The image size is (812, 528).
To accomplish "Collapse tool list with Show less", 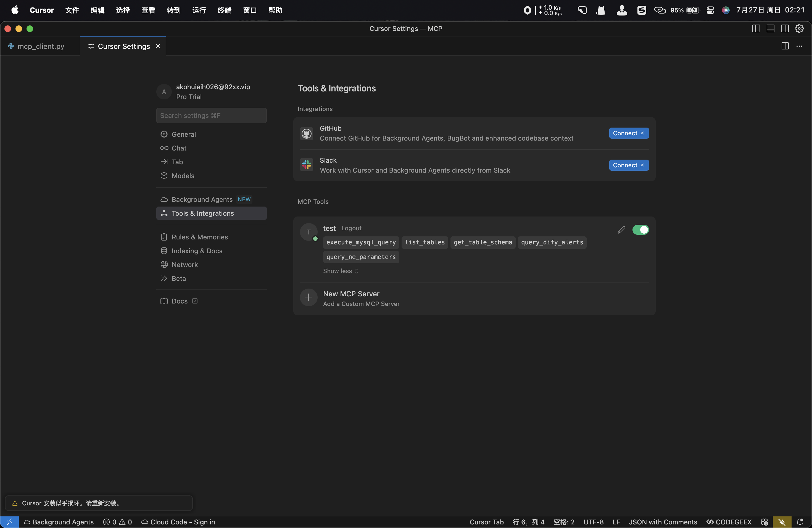I will [341, 271].
